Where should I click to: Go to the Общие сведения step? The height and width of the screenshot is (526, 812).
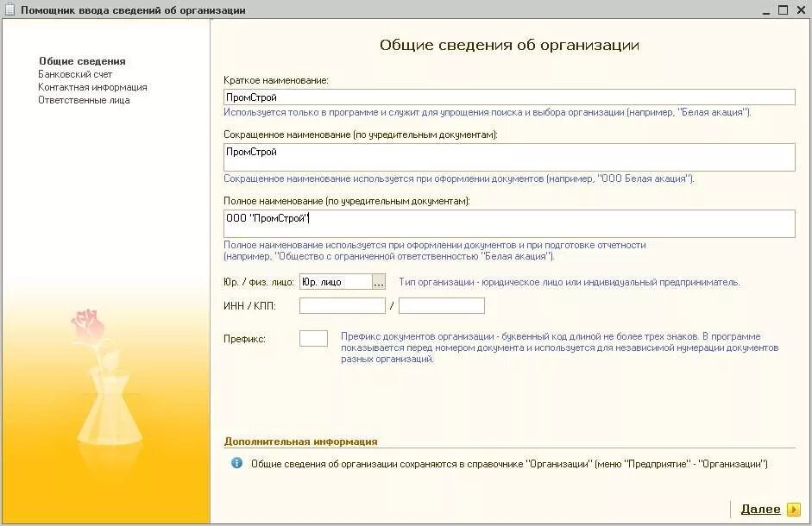tap(82, 61)
